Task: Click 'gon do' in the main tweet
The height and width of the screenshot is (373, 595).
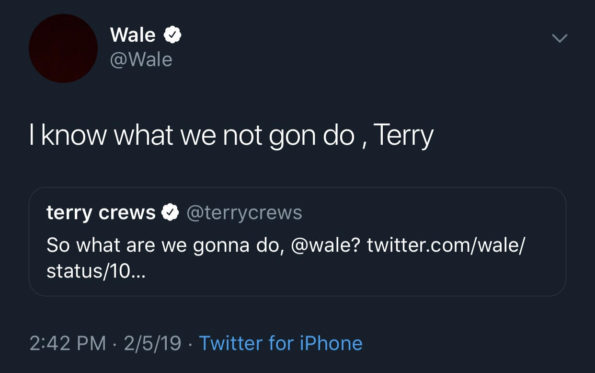Action: 312,137
